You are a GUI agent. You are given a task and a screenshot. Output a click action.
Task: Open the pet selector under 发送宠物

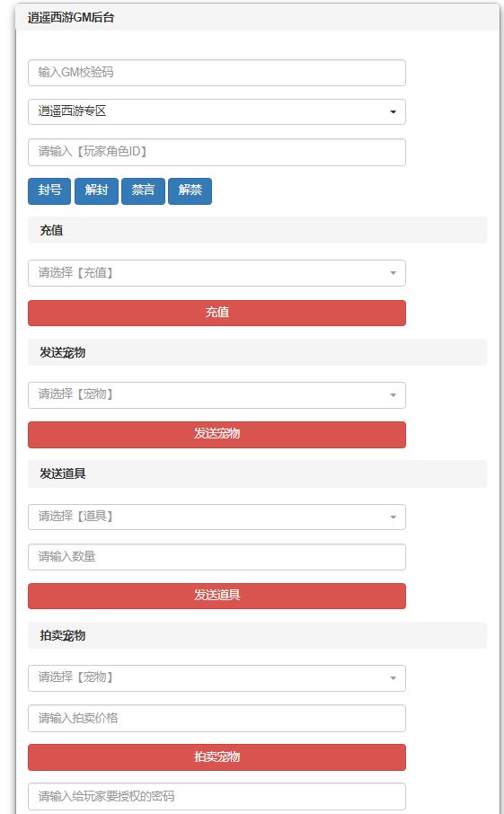coord(217,395)
